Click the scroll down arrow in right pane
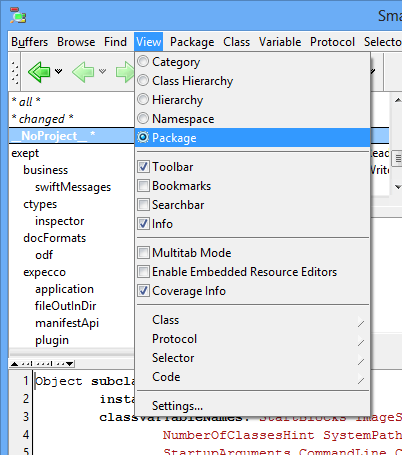Image resolution: width=402 pixels, height=455 pixels. coord(398,187)
